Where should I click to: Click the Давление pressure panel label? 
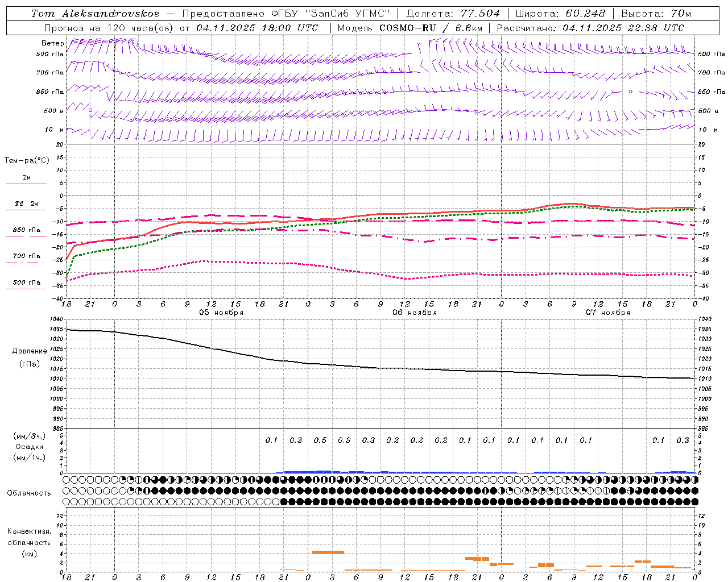30,351
